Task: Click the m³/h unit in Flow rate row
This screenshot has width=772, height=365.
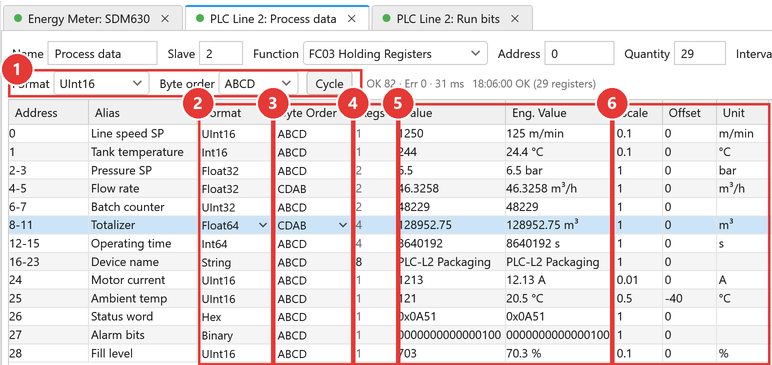Action: 743,189
